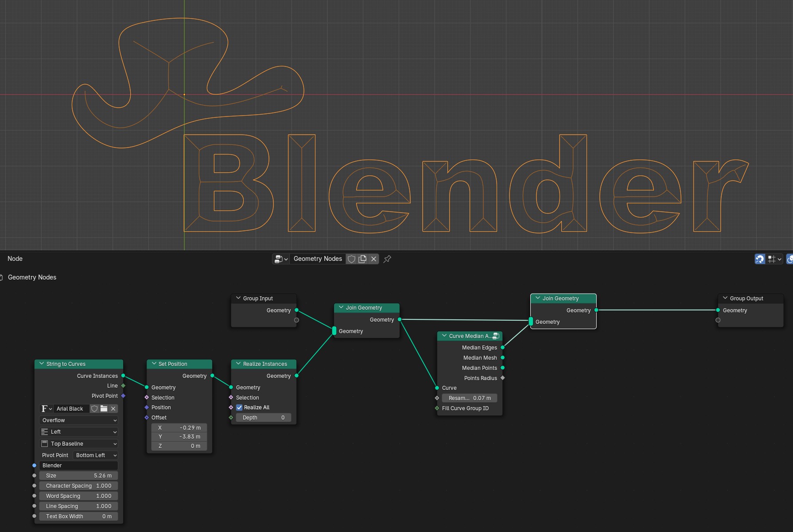Collapse the Group Input node
The height and width of the screenshot is (532, 793).
coord(238,298)
